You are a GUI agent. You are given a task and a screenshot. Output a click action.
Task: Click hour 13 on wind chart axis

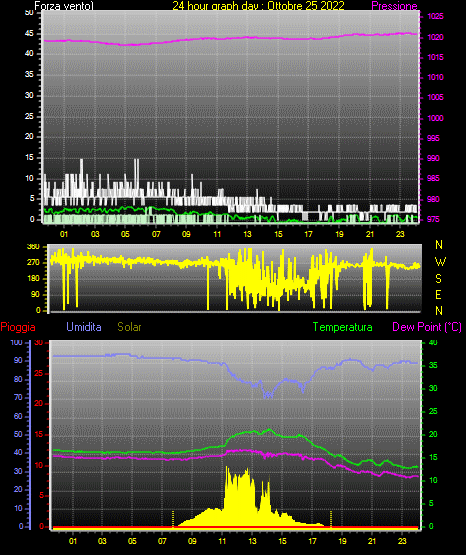[247, 234]
